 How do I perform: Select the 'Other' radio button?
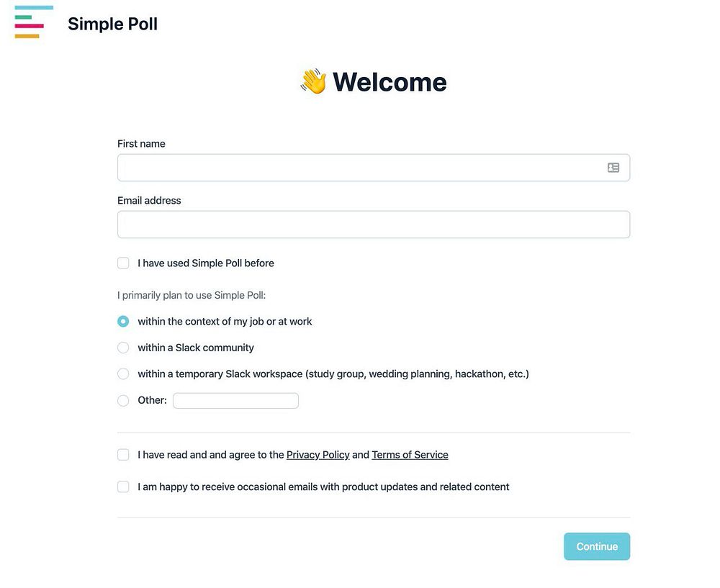point(123,400)
